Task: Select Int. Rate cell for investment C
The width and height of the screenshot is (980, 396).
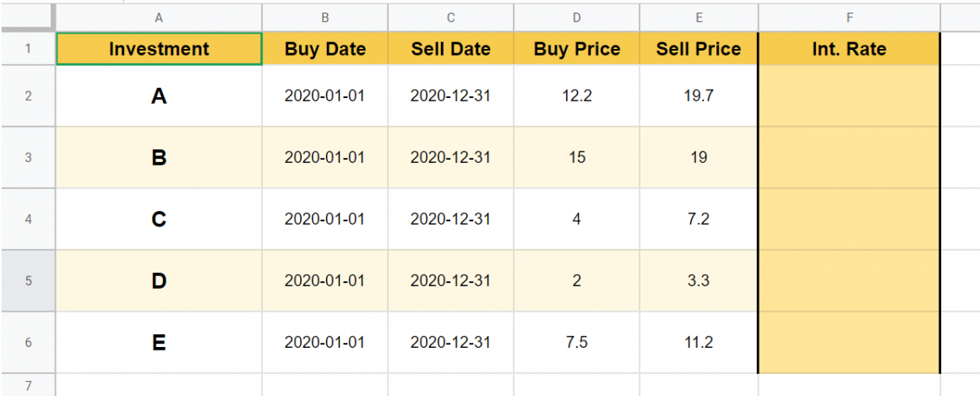Action: tap(849, 219)
